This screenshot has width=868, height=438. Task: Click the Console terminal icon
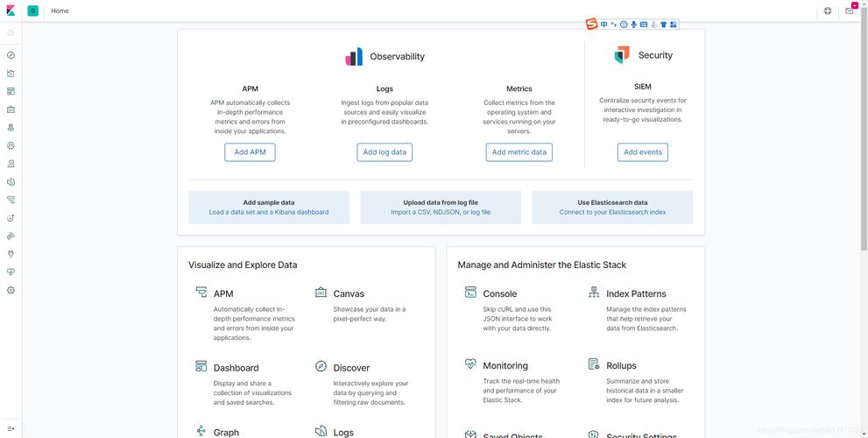click(470, 293)
